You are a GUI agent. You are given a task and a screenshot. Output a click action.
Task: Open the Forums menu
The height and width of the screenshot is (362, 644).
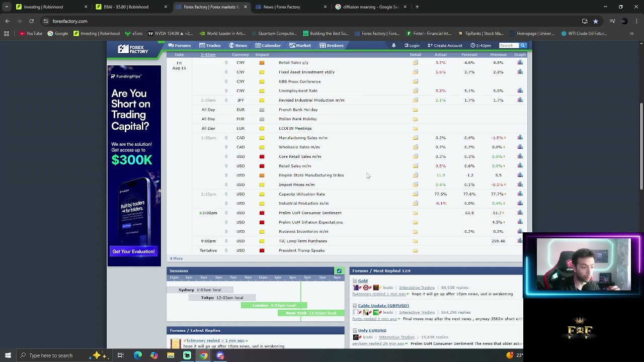pyautogui.click(x=180, y=45)
